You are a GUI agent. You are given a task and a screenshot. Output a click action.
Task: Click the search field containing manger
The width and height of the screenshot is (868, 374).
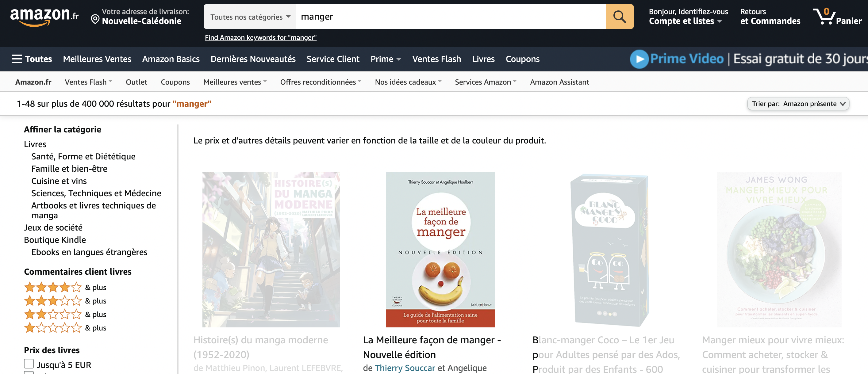451,17
